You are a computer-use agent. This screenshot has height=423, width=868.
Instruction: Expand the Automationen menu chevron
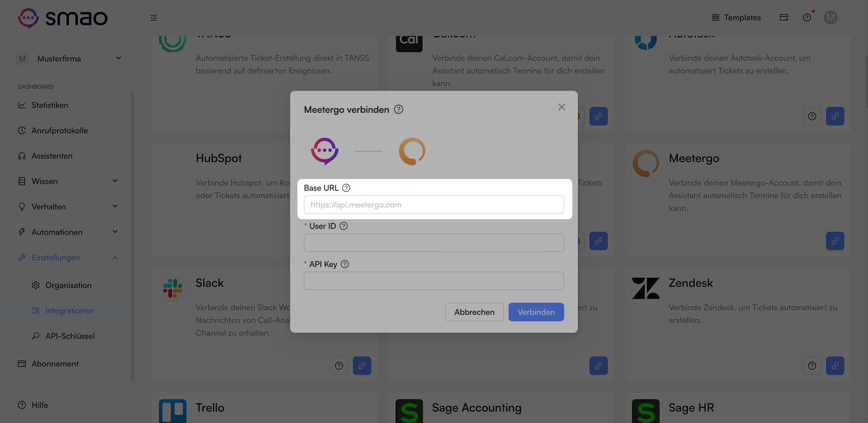click(x=115, y=232)
